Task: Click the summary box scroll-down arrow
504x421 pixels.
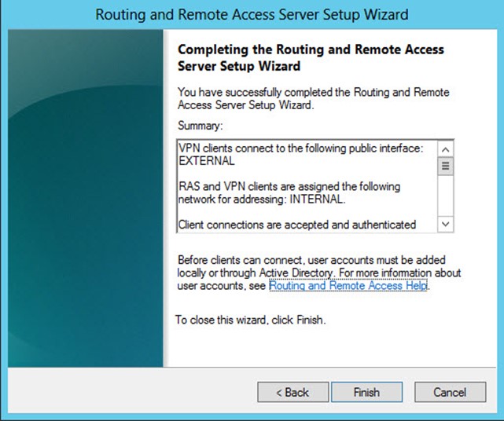Action: (x=446, y=224)
